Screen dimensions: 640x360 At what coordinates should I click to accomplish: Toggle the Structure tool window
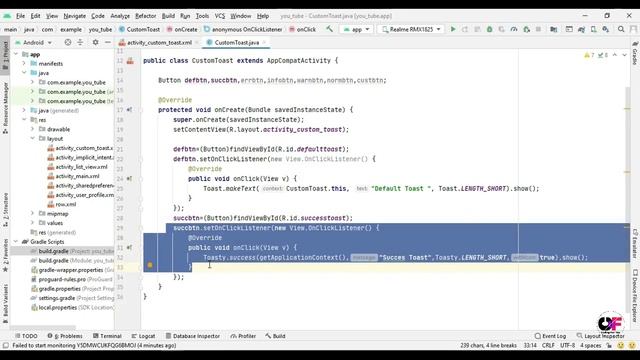[5, 209]
